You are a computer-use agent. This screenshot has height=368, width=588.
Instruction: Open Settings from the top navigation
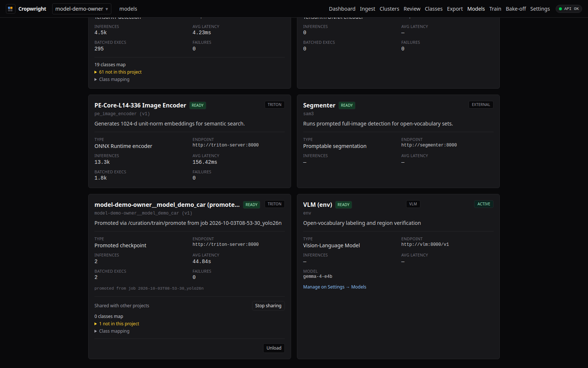coord(540,9)
